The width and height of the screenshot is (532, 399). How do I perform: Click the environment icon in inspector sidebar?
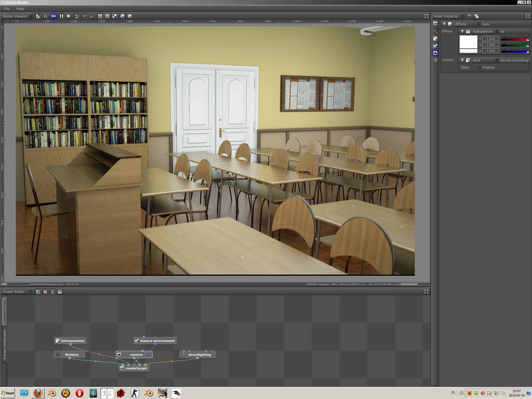tap(435, 46)
